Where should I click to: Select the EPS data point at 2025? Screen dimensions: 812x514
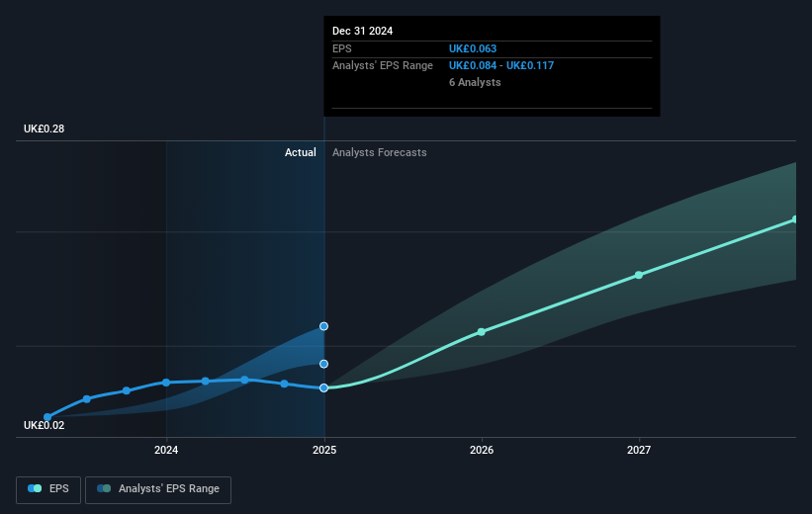click(323, 387)
